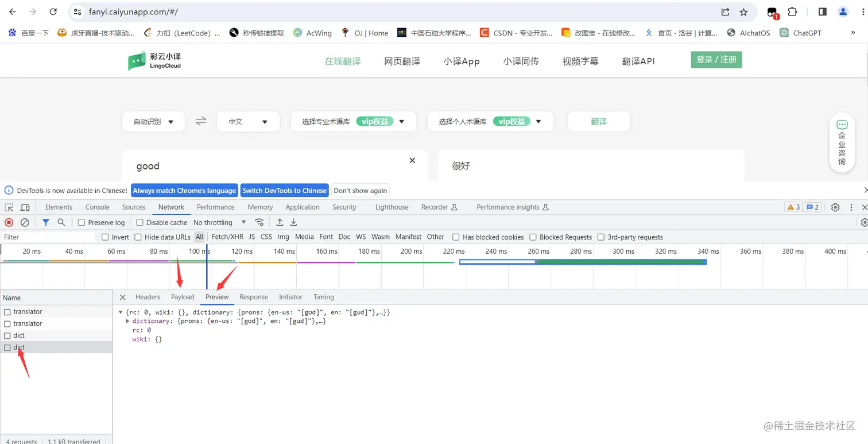Open the 翻译API navigation link
The image size is (868, 444).
tap(638, 61)
